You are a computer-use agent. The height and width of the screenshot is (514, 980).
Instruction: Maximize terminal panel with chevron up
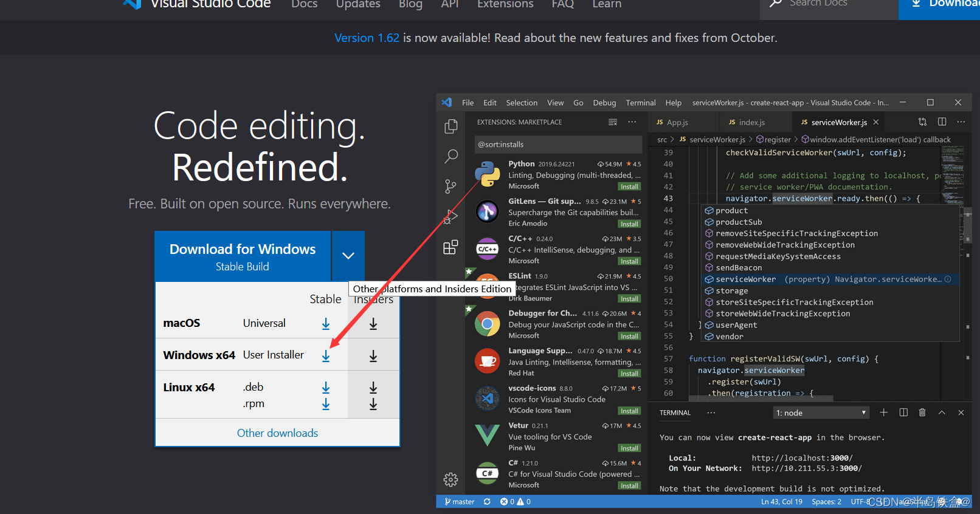coord(942,413)
